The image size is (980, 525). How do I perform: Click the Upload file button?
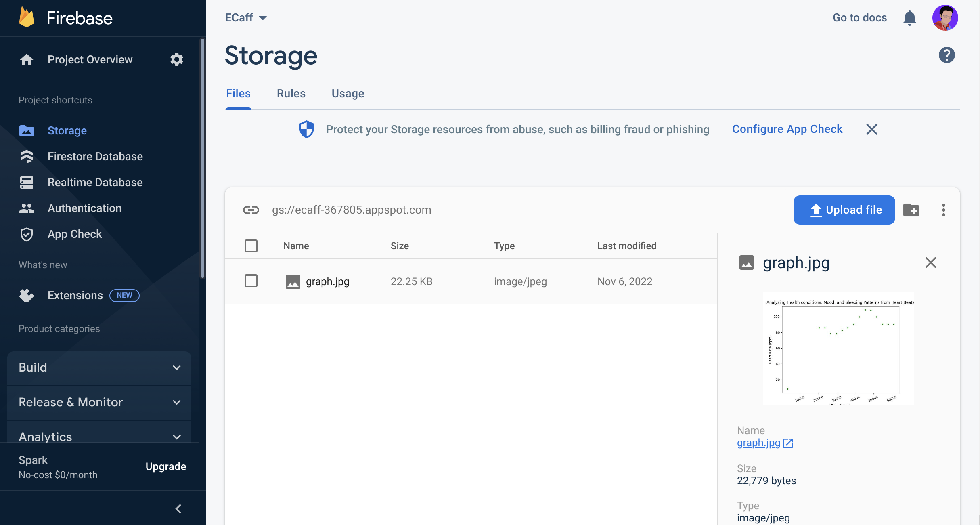pos(844,210)
